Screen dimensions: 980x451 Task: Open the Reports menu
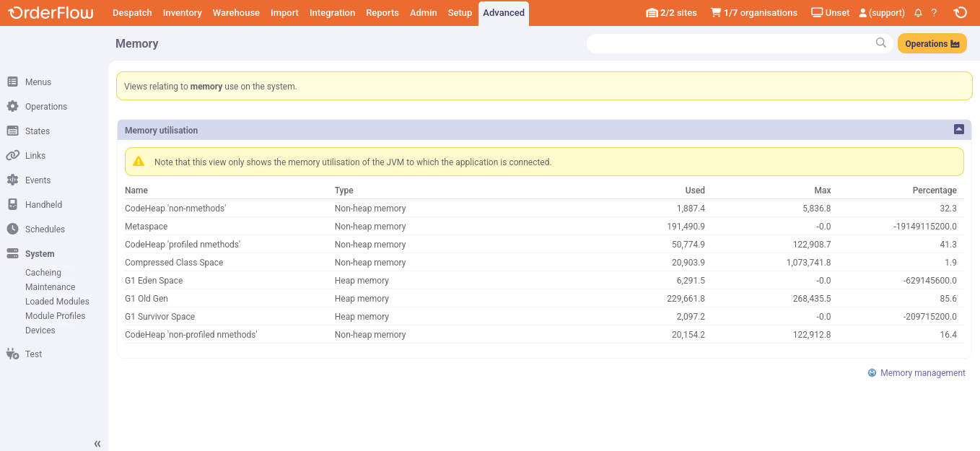pyautogui.click(x=382, y=12)
